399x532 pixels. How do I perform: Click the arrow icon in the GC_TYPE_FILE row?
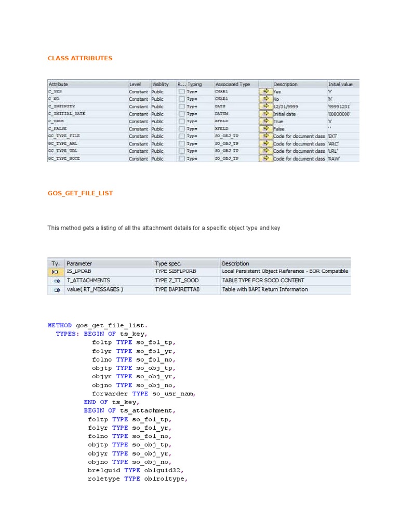click(x=265, y=136)
